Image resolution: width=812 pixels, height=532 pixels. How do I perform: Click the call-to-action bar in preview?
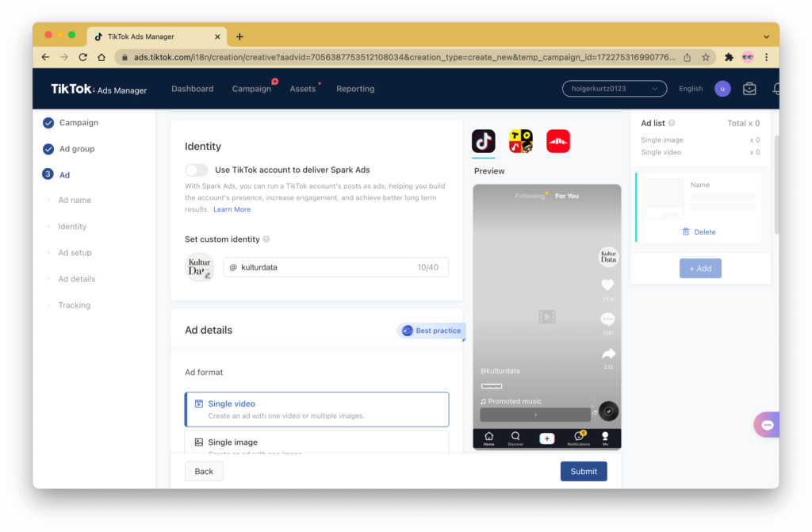click(535, 415)
